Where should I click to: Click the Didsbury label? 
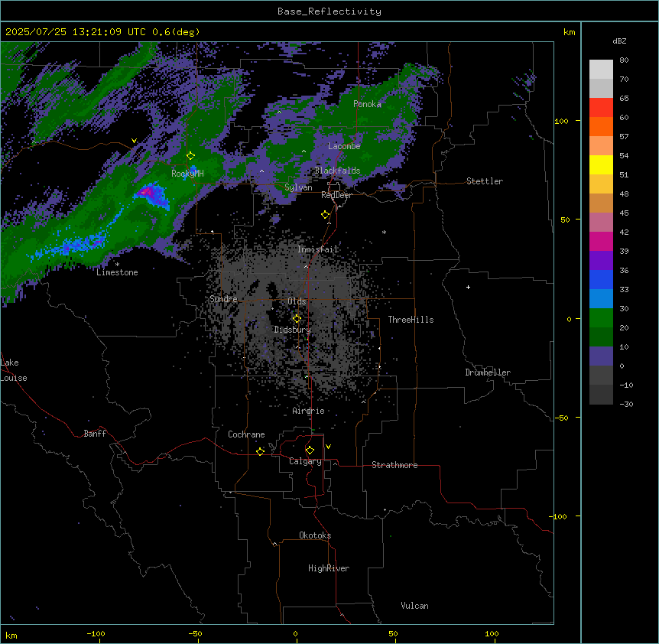293,330
